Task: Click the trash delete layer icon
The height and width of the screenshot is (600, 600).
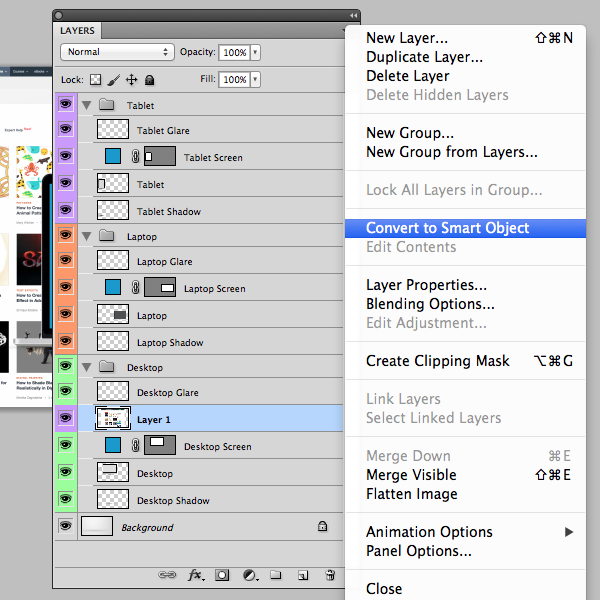Action: (330, 575)
